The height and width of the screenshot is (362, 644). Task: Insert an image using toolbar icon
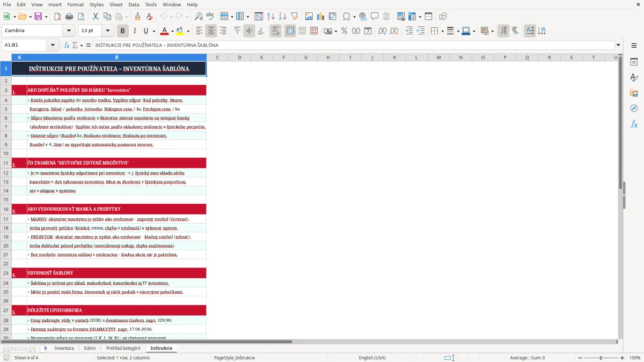click(309, 17)
